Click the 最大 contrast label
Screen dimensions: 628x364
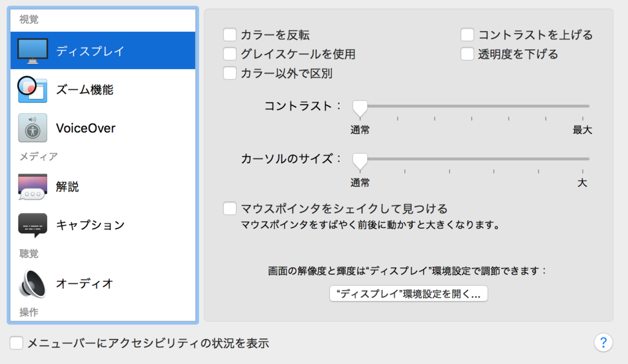583,130
